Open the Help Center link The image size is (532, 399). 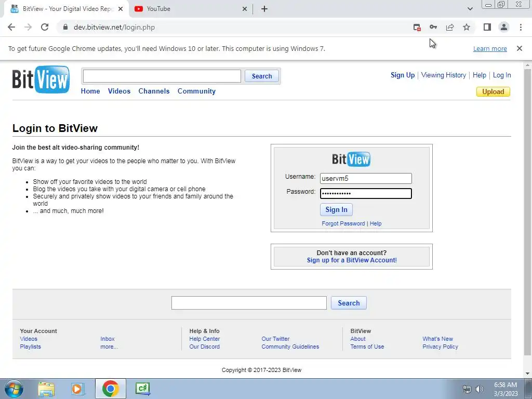click(x=205, y=339)
